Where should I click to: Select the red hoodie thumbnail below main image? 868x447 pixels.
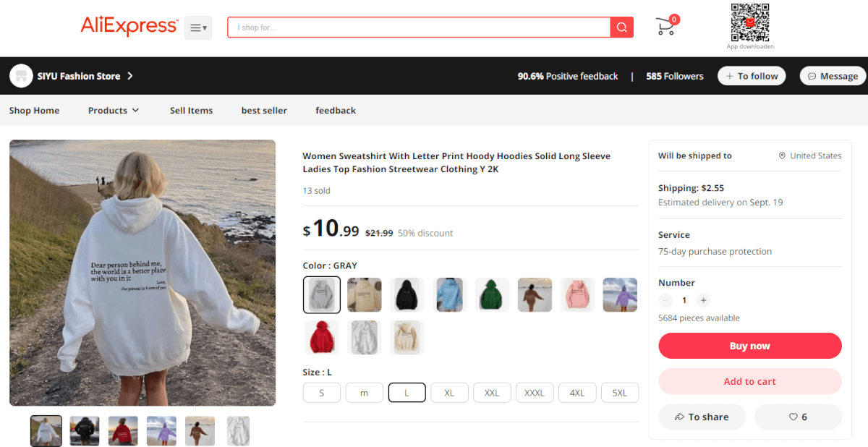(123, 430)
